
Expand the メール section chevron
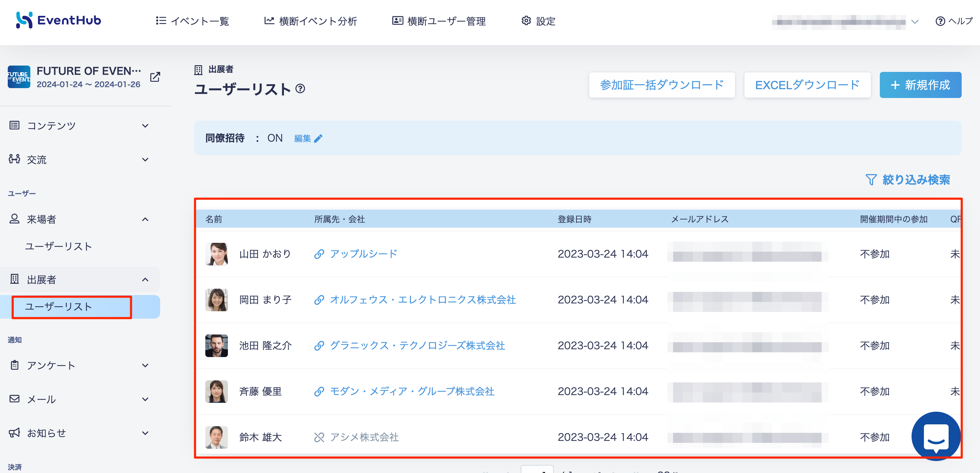(x=145, y=399)
